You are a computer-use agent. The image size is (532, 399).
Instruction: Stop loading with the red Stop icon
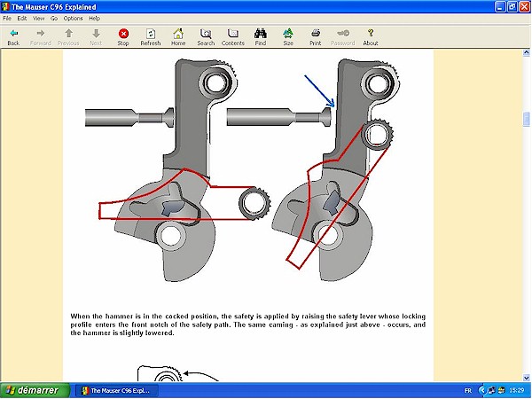click(123, 34)
